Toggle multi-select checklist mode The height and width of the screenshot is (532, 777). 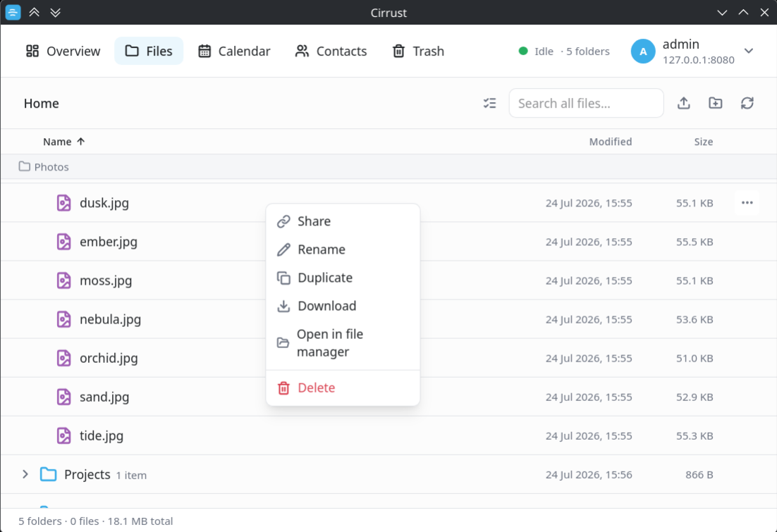click(x=489, y=103)
